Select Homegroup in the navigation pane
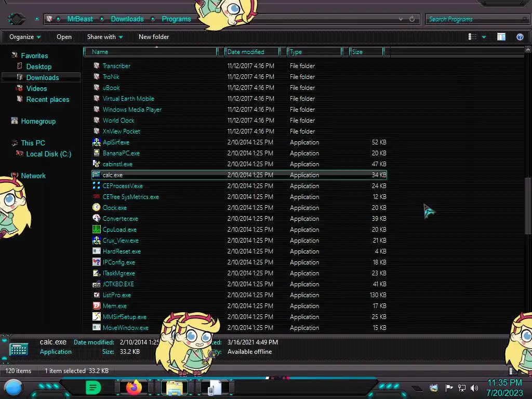 [x=38, y=121]
